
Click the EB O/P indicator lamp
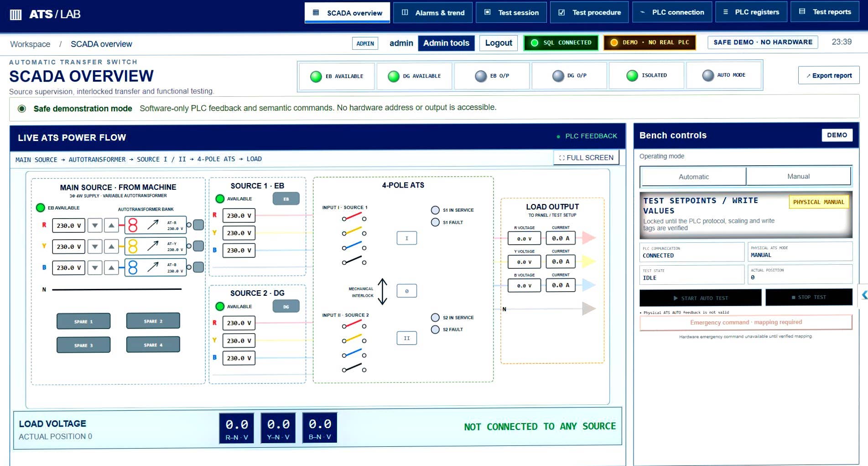point(481,76)
